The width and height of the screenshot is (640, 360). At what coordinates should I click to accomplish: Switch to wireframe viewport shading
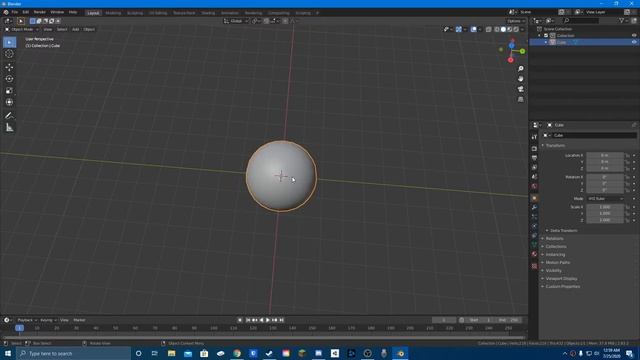point(497,29)
